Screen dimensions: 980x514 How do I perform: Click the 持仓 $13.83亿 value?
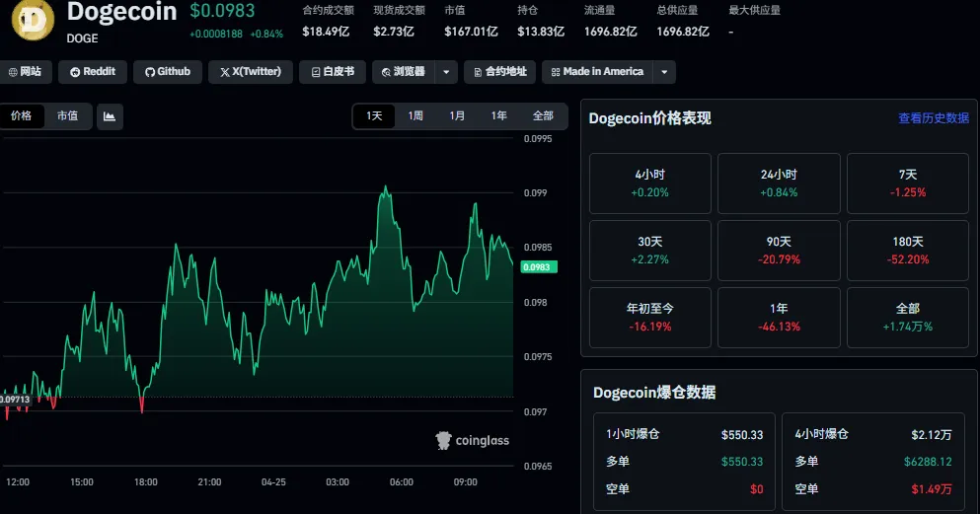(x=541, y=32)
